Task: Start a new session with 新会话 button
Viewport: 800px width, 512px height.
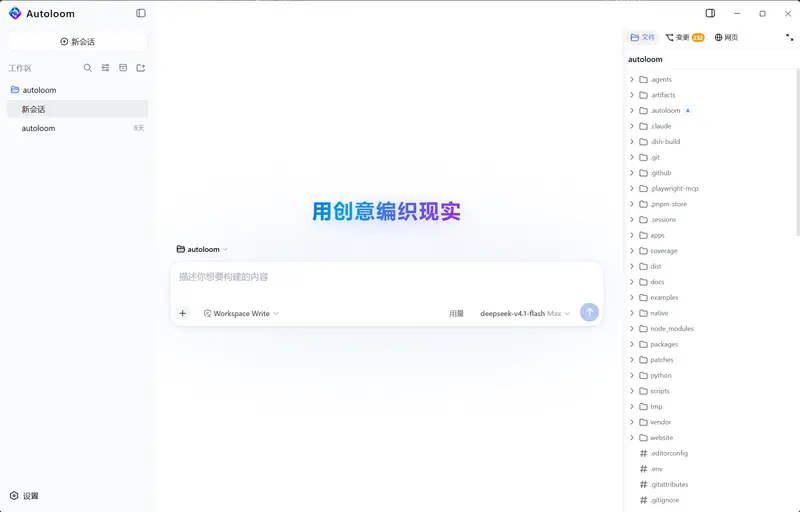Action: point(78,41)
